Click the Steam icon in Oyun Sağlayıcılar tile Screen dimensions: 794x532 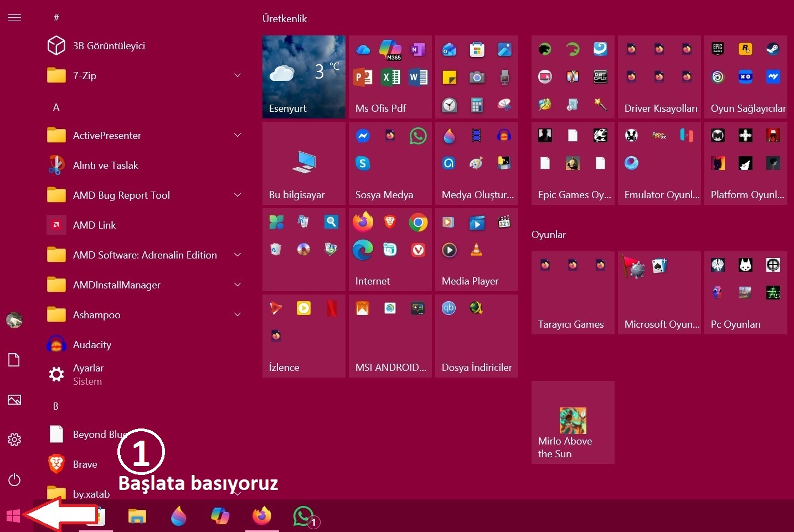click(x=773, y=49)
